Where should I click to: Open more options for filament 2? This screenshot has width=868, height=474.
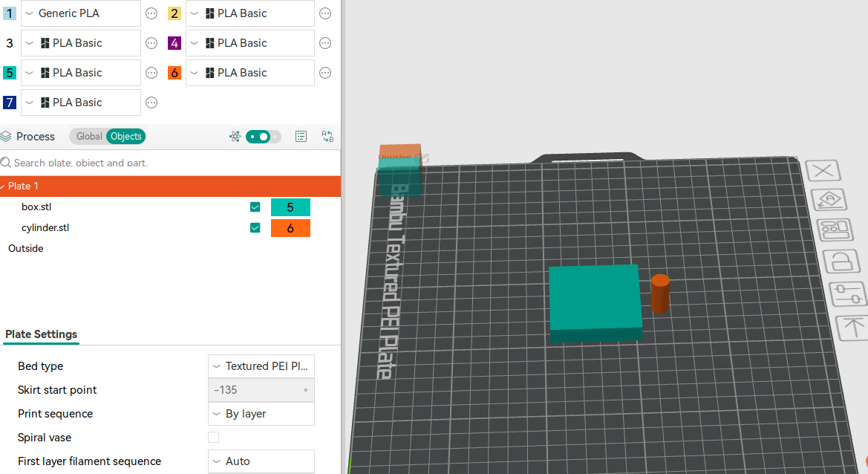click(325, 14)
